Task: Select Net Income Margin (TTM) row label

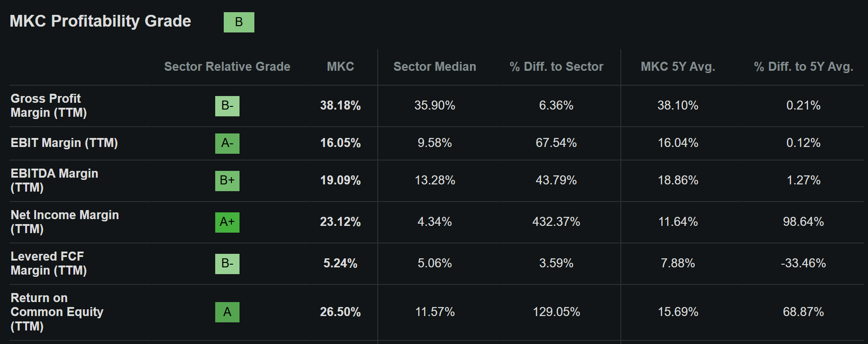Action: pyautogui.click(x=64, y=222)
